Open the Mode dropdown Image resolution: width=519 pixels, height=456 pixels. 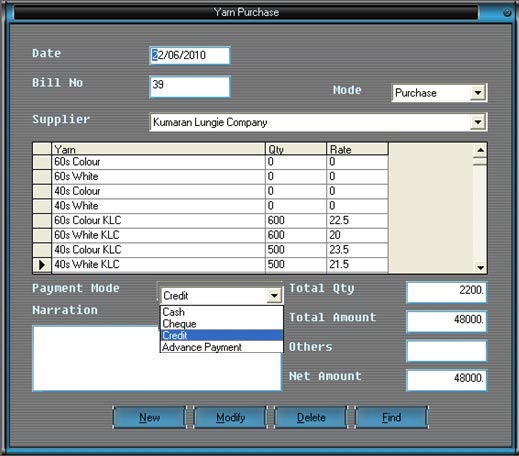478,93
